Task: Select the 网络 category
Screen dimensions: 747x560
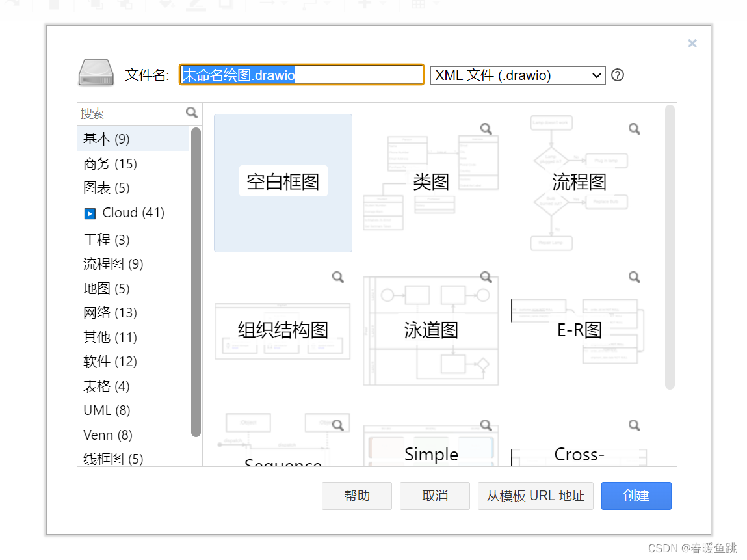Action: point(109,313)
